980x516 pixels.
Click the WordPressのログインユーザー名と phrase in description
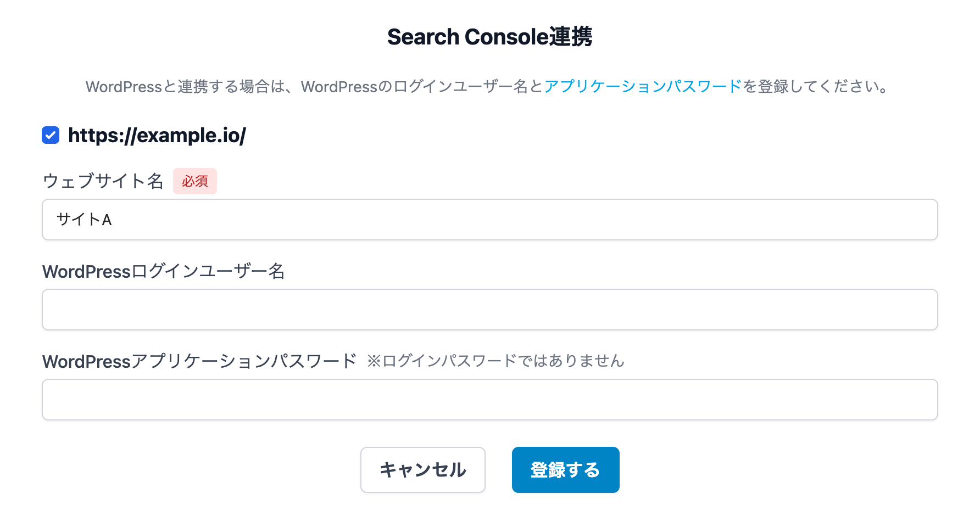pyautogui.click(x=422, y=87)
